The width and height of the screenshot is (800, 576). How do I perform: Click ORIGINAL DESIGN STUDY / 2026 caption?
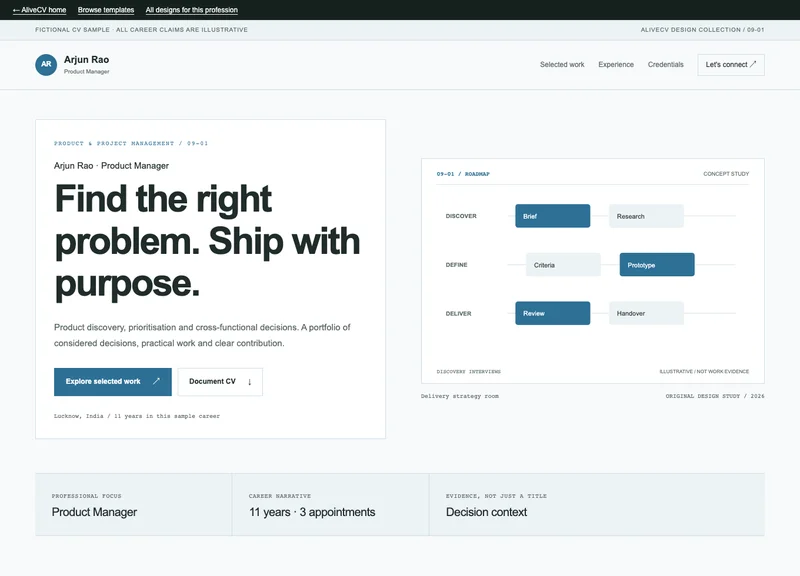[x=715, y=396]
